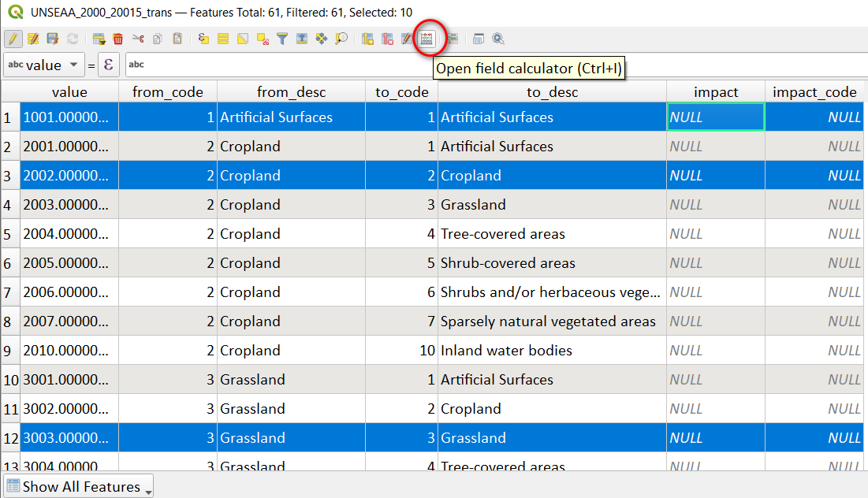Zoom the map to selected rows
Viewport: 868px width, 498px height.
(341, 39)
